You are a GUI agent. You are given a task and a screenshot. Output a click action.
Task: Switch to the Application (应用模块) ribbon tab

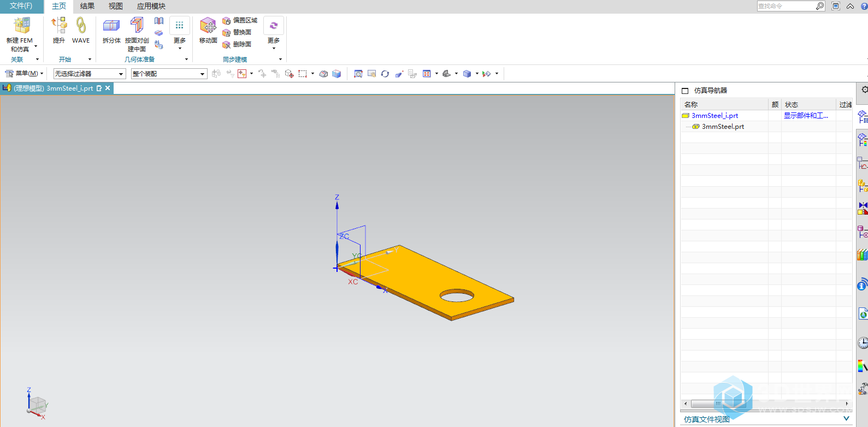click(151, 6)
